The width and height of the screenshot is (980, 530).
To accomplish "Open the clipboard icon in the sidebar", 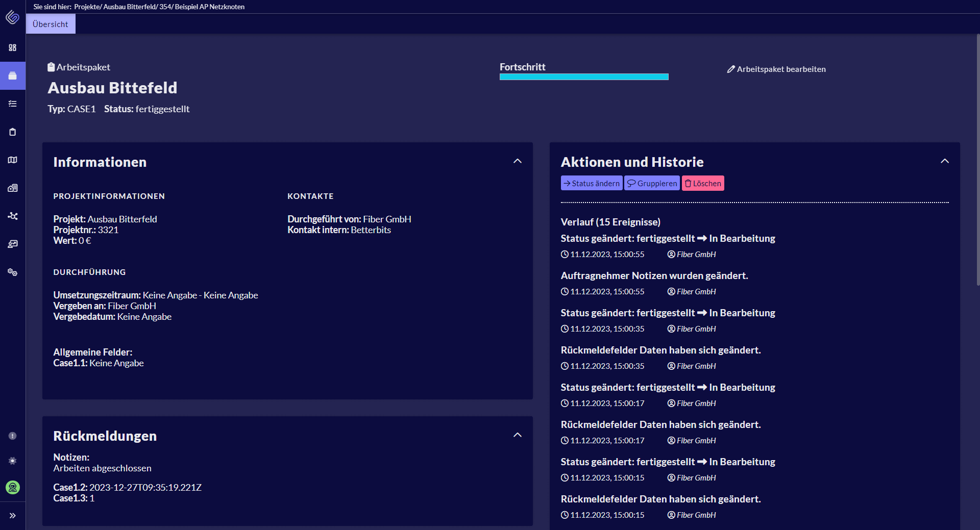I will [x=13, y=132].
